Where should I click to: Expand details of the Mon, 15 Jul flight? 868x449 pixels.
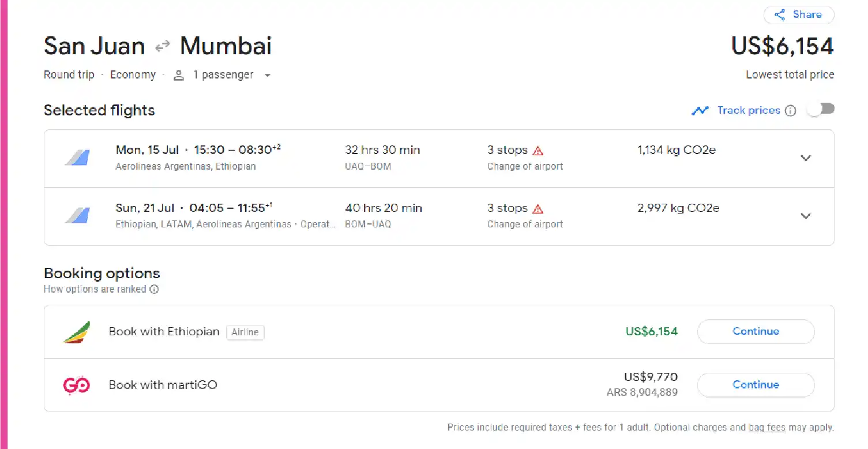(x=806, y=158)
